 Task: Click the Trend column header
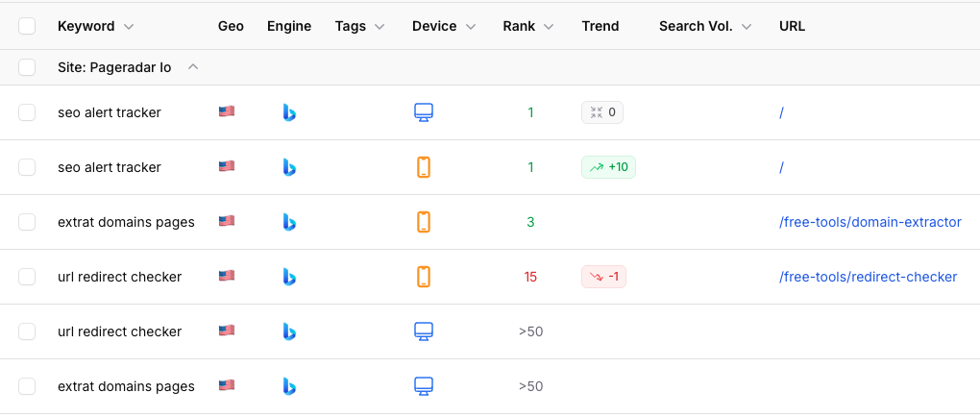click(600, 26)
